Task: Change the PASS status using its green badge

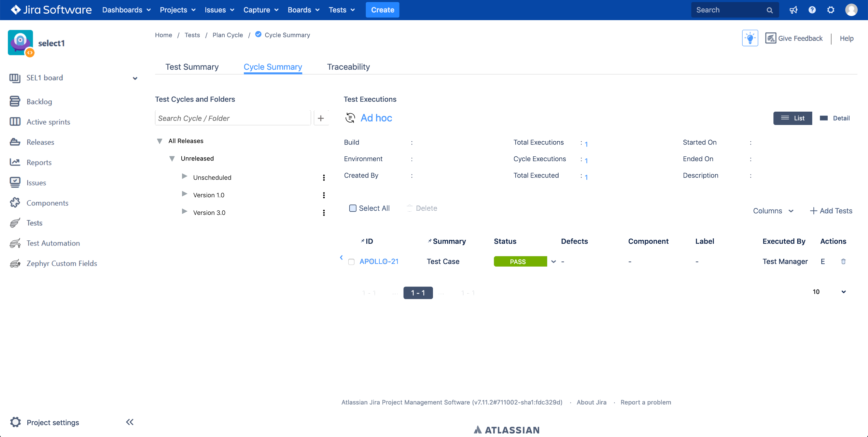Action: click(519, 261)
